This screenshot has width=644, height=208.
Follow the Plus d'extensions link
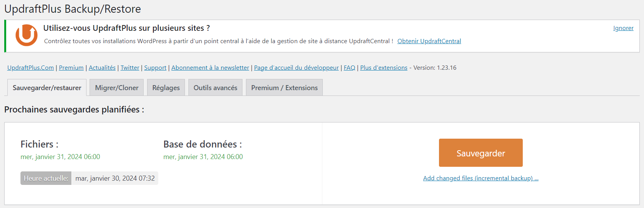pos(383,68)
